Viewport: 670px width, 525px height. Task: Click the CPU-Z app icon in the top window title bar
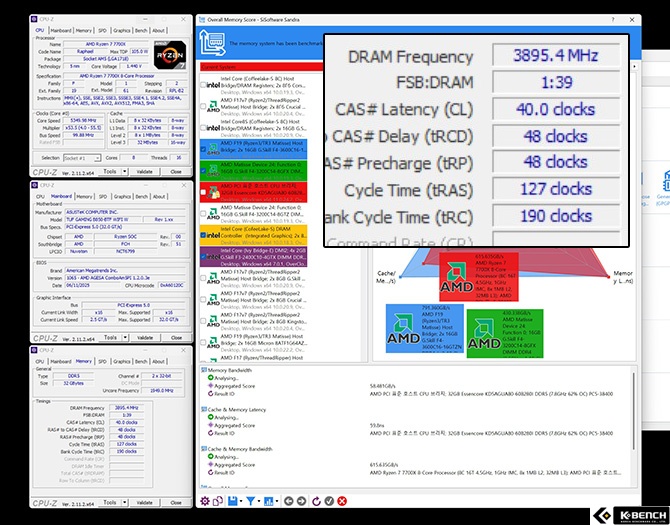coord(34,19)
